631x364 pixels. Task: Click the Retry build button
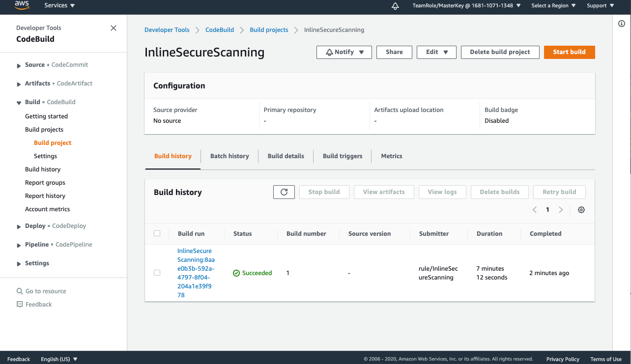tap(559, 192)
